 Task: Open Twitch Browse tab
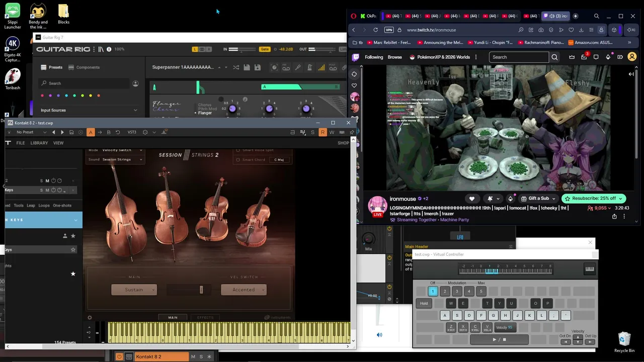click(395, 57)
